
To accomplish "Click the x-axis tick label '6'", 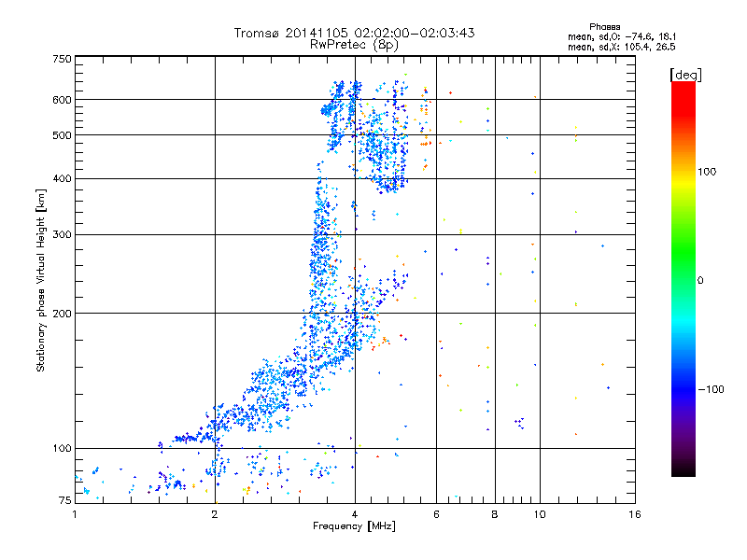I will click(x=436, y=514).
